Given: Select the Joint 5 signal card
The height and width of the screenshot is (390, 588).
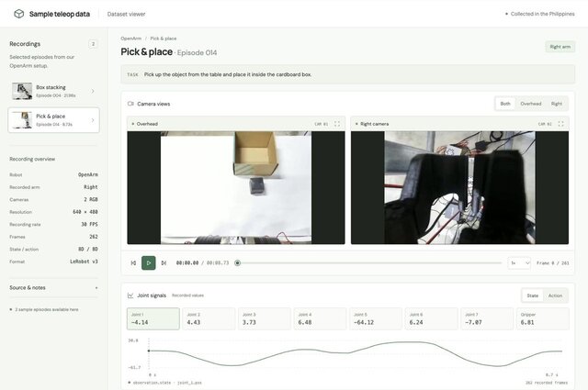Looking at the screenshot, I should tap(376, 318).
